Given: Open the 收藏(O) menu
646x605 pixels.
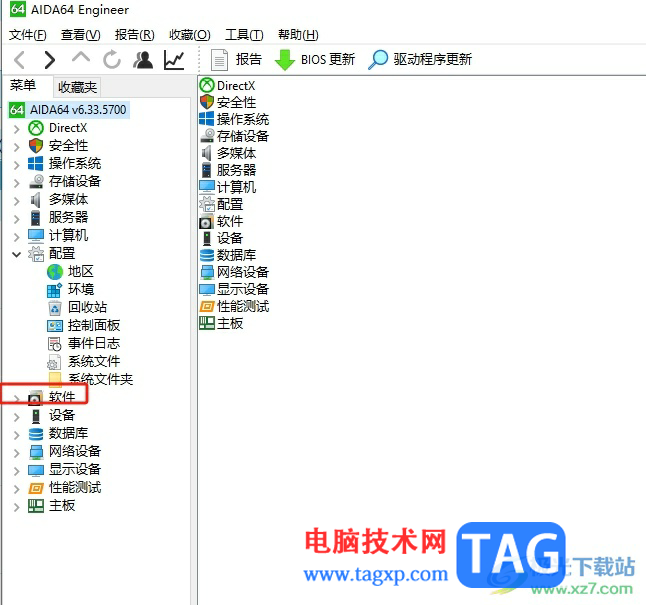Looking at the screenshot, I should pyautogui.click(x=190, y=35).
